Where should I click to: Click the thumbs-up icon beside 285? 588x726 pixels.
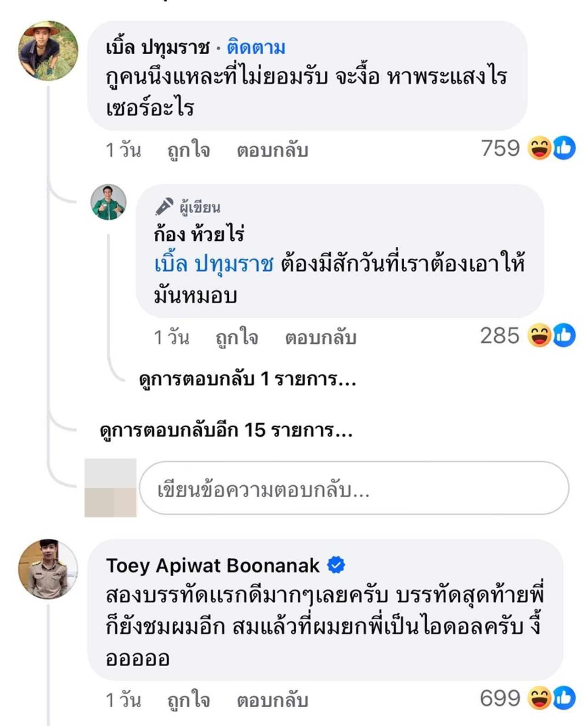(x=564, y=335)
